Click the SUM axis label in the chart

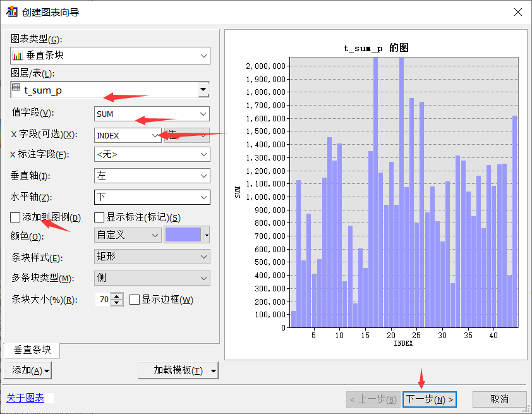(238, 192)
